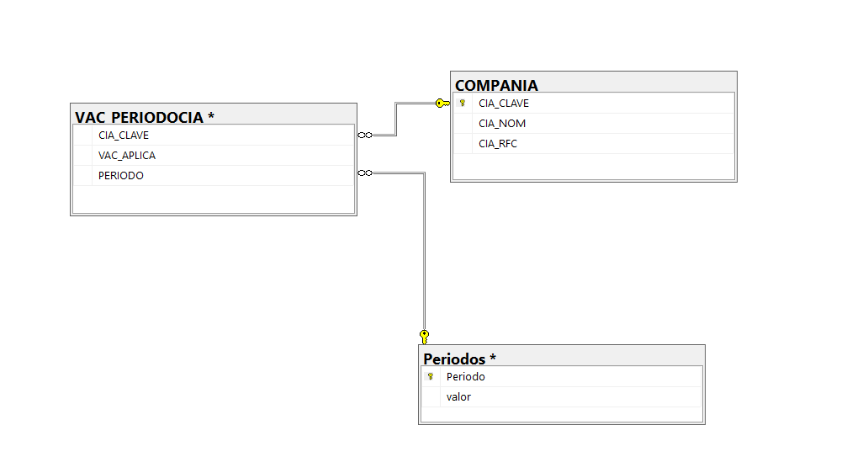
Task: Click the primary key icon beside CIA_CLAVE in COMPANIA
Action: click(463, 103)
